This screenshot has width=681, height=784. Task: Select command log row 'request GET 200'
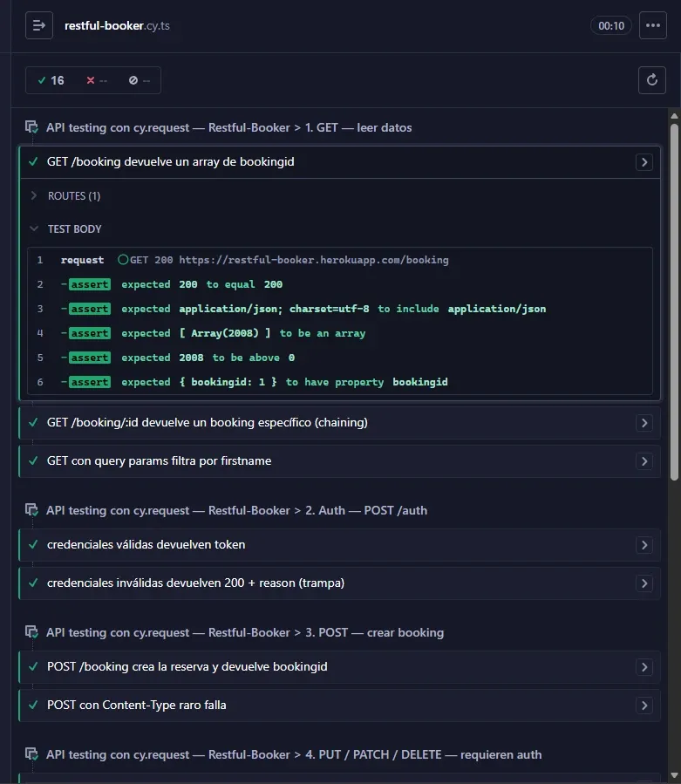pyautogui.click(x=340, y=260)
